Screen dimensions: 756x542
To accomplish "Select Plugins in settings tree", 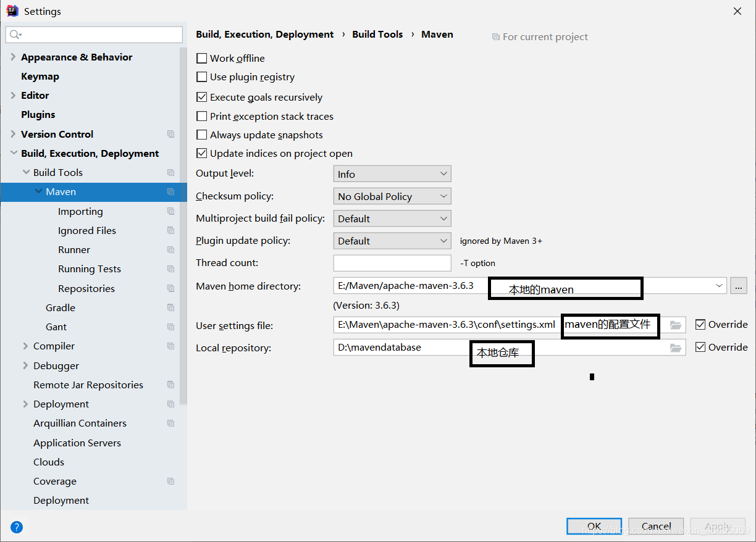I will click(38, 115).
